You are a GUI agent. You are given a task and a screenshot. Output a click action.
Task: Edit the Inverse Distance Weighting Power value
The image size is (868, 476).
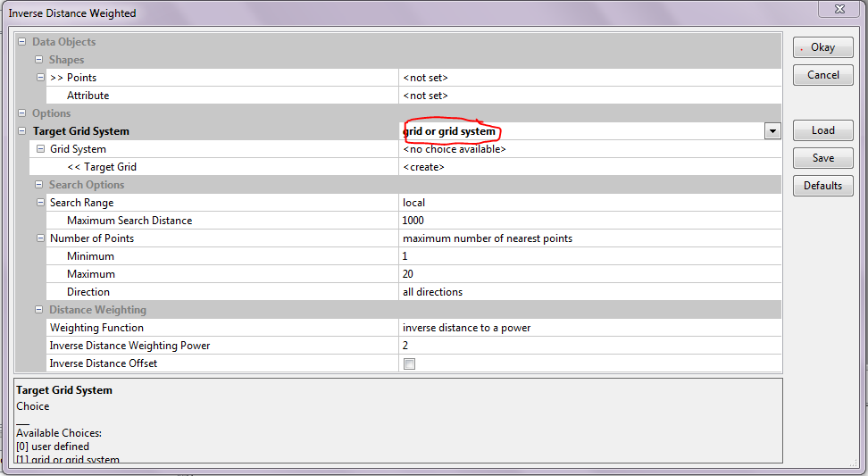589,346
